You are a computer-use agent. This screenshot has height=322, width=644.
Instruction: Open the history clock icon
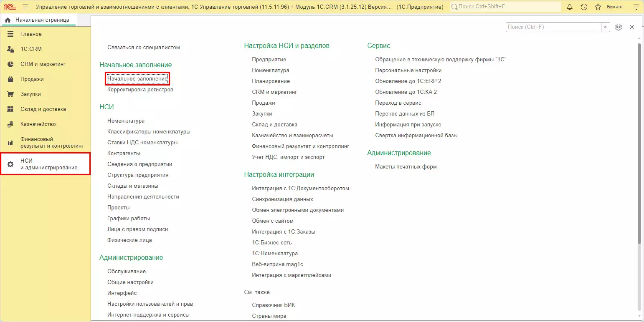point(584,7)
